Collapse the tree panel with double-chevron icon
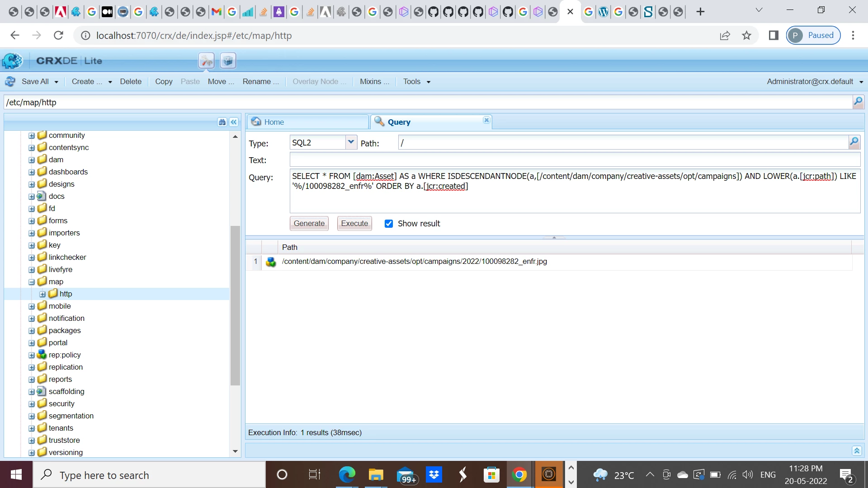Image resolution: width=868 pixels, height=488 pixels. click(234, 122)
